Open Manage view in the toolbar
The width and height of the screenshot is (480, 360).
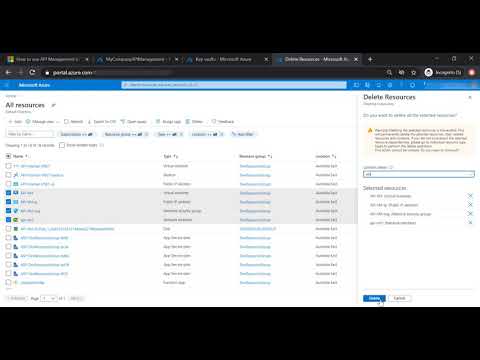coord(42,122)
